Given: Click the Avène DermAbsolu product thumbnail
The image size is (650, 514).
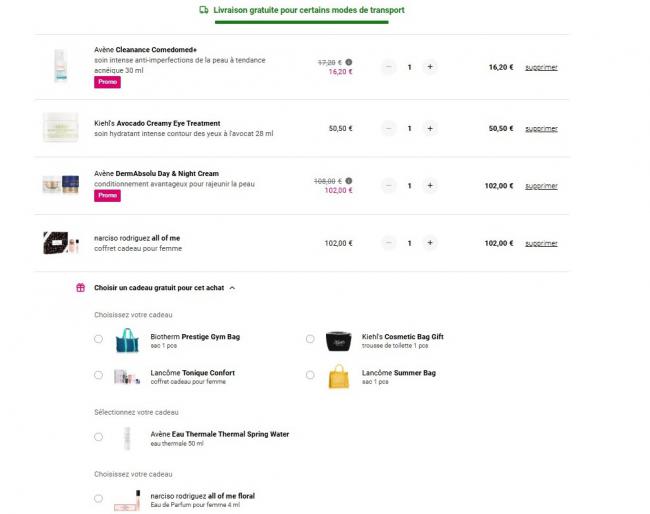Looking at the screenshot, I should (x=60, y=185).
